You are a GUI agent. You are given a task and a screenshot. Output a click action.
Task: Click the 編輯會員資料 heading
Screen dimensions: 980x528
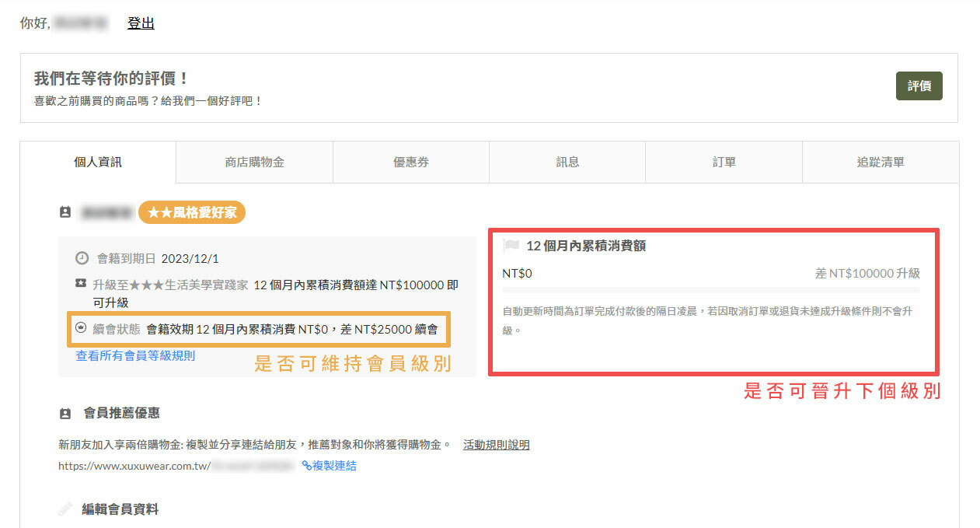click(x=120, y=509)
